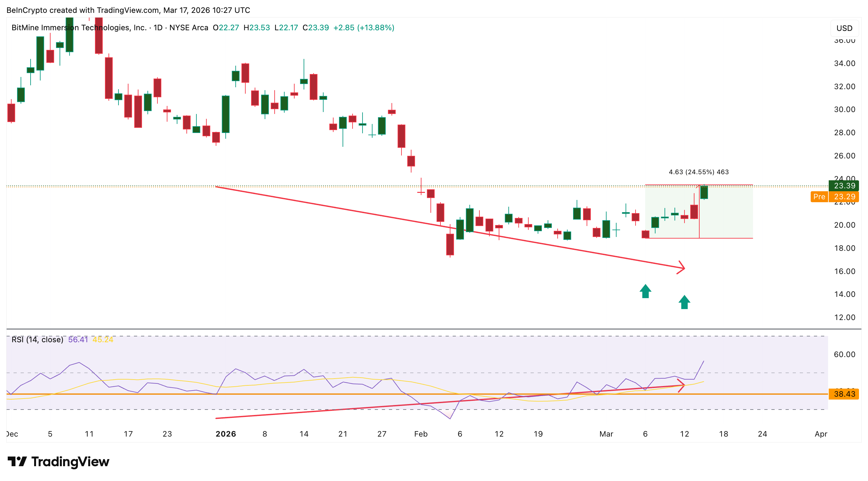The width and height of the screenshot is (868, 481).
Task: Click the Mar label on time axis
Action: (606, 434)
